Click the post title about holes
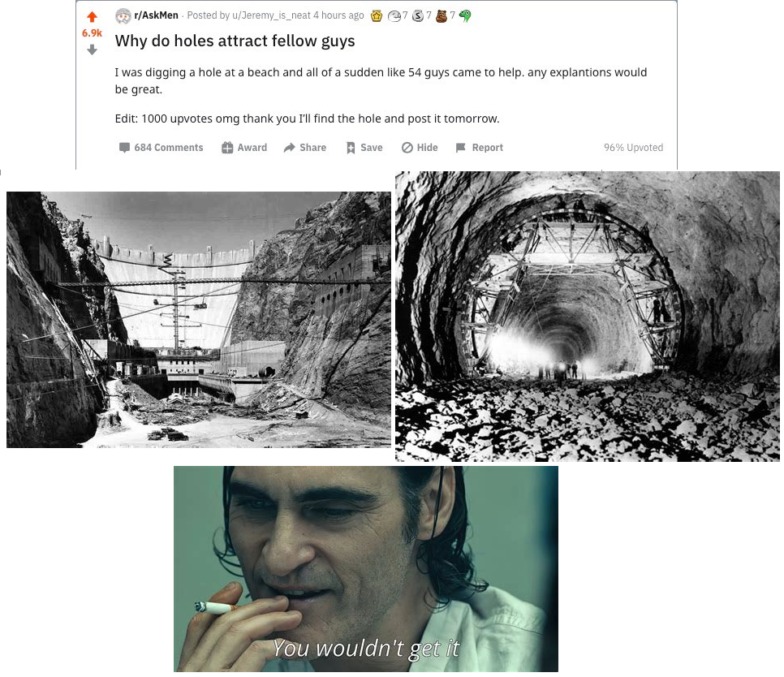This screenshot has width=784, height=677. (235, 41)
